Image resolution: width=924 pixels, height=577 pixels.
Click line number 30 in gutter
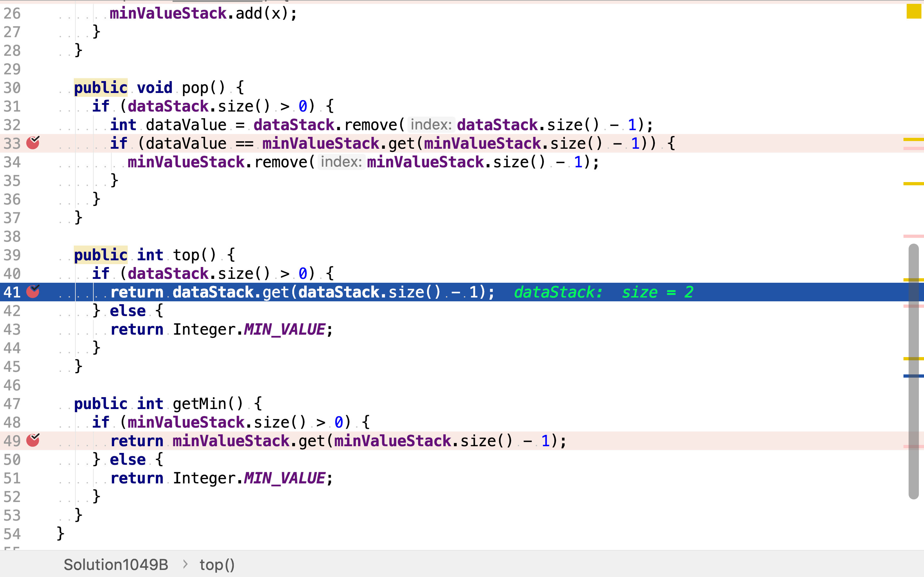[x=12, y=88]
